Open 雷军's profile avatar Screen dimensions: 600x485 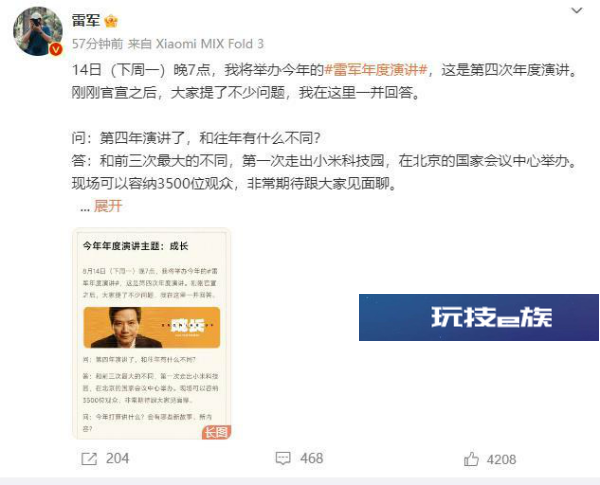click(38, 31)
